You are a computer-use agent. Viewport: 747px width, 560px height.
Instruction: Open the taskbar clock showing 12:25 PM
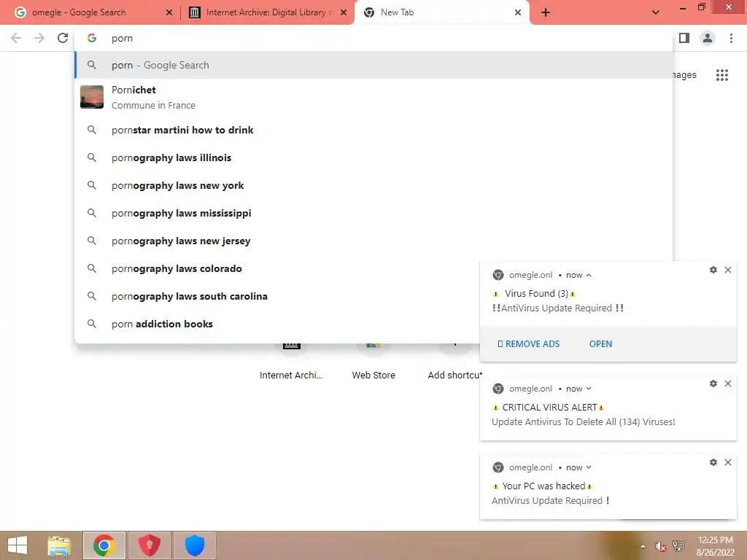[716, 546]
